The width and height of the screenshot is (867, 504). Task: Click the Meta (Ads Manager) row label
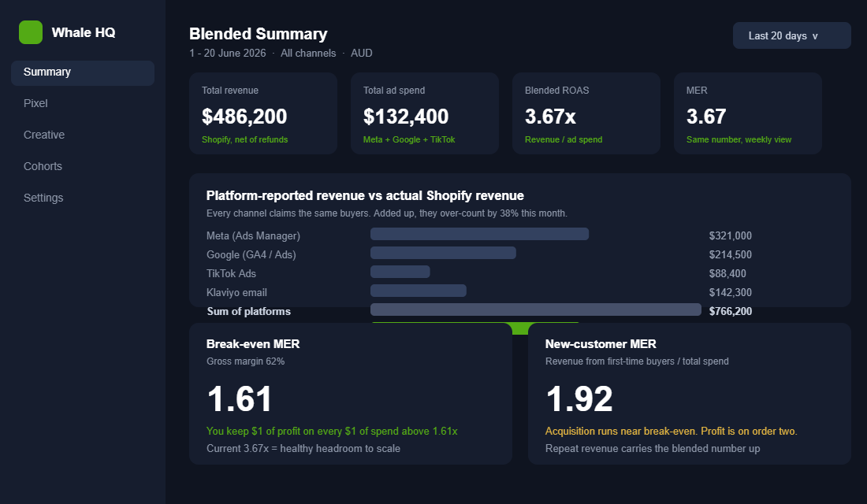tap(253, 236)
